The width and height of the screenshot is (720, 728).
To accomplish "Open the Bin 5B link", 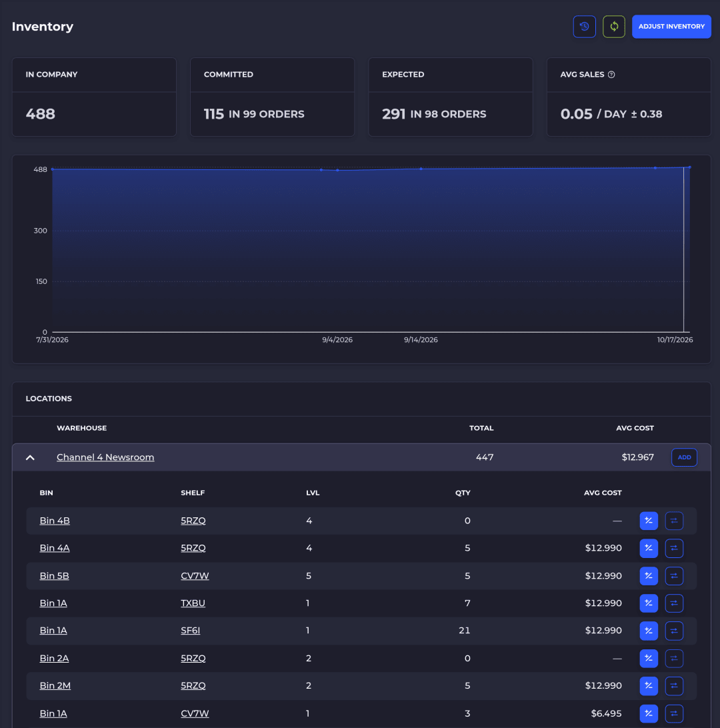I will click(x=54, y=576).
